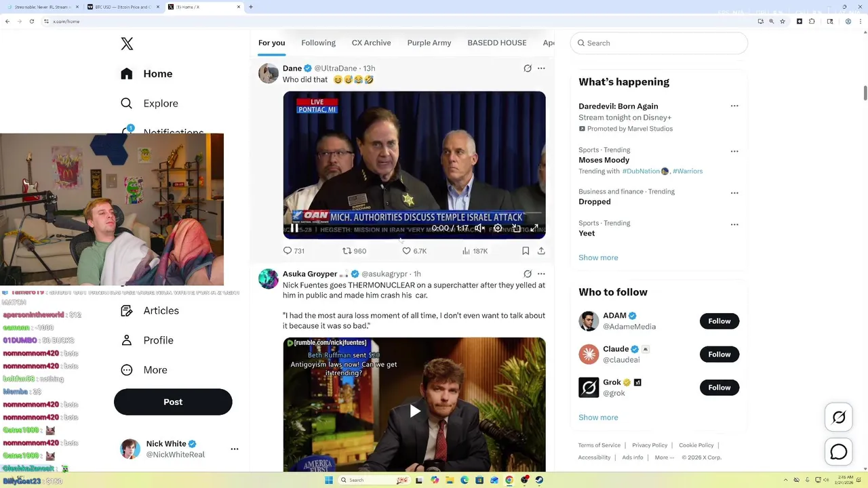Switch to the Purple Army tab
The image size is (868, 488).
click(429, 43)
